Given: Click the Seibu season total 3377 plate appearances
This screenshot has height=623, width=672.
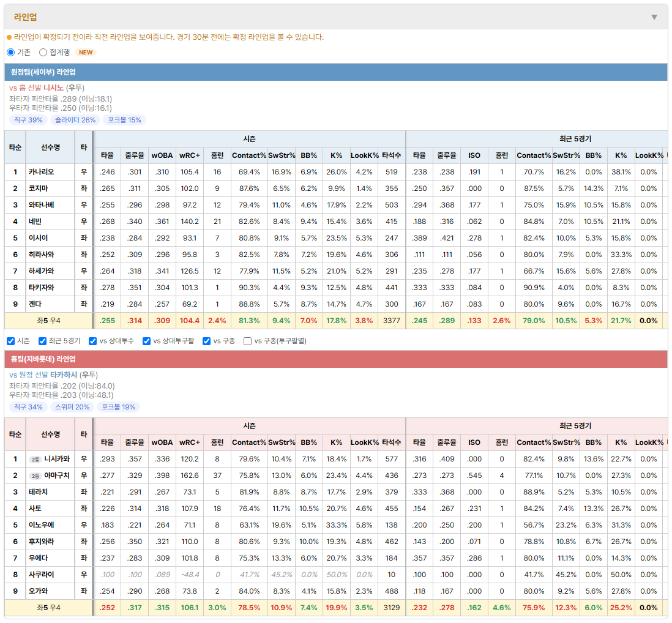Looking at the screenshot, I should click(392, 321).
